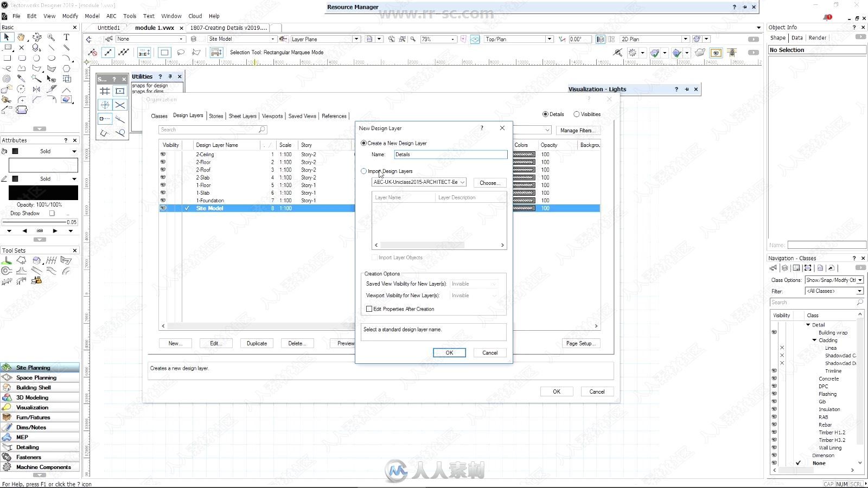The height and width of the screenshot is (488, 868).
Task: Open the 2D Plan render mode dropdown
Action: click(655, 39)
